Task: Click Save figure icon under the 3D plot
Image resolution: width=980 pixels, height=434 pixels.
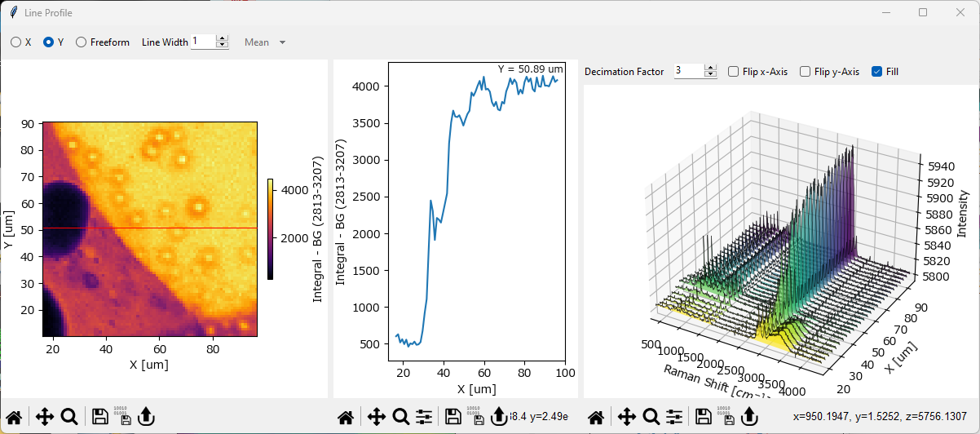Action: [702, 417]
